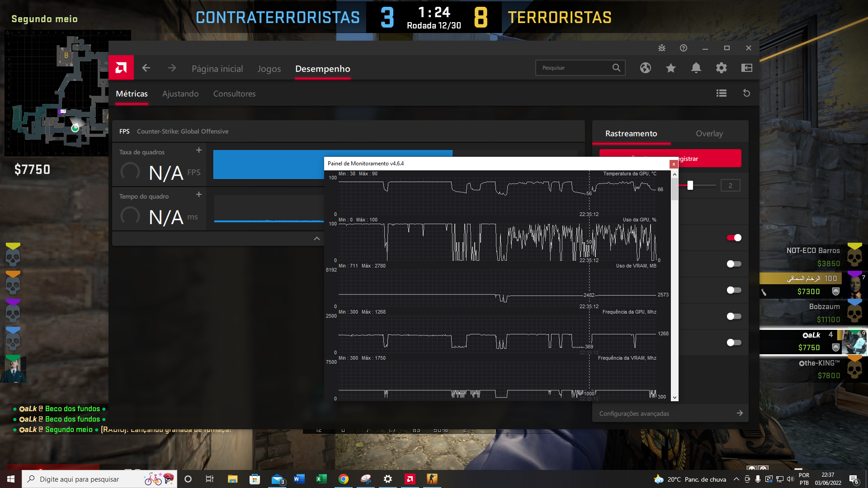868x488 pixels.
Task: Switch to the Overlay tab
Action: 709,133
